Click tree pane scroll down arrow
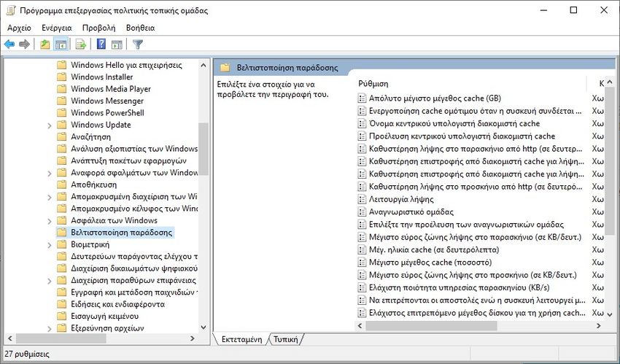This screenshot has height=364, width=620. [204, 328]
